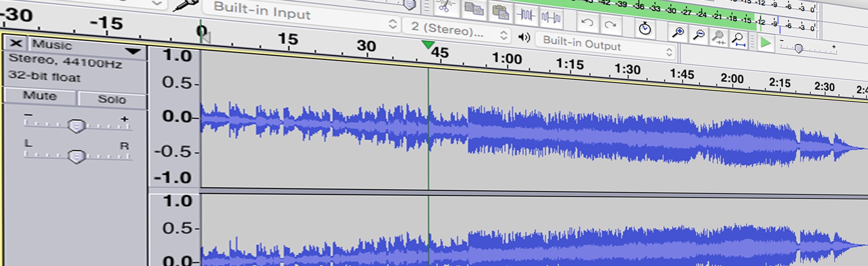Click Fit Selection zoom icon
This screenshot has height=266, width=868.
[x=719, y=37]
